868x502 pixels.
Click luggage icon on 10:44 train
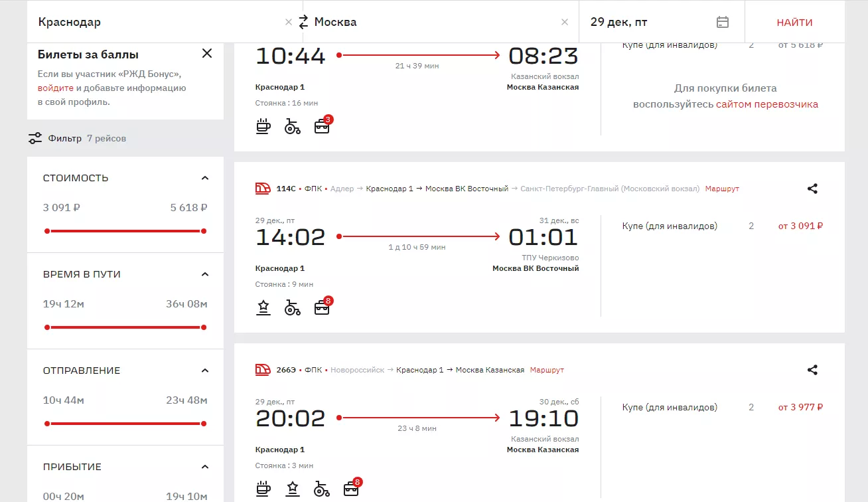tap(322, 126)
